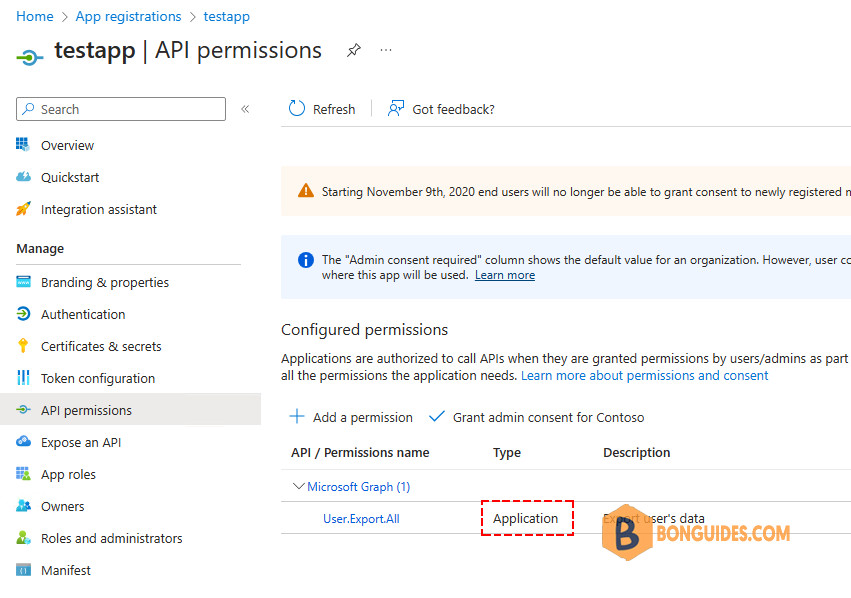The height and width of the screenshot is (598, 851).
Task: Open Integration assistant page
Action: pos(99,209)
